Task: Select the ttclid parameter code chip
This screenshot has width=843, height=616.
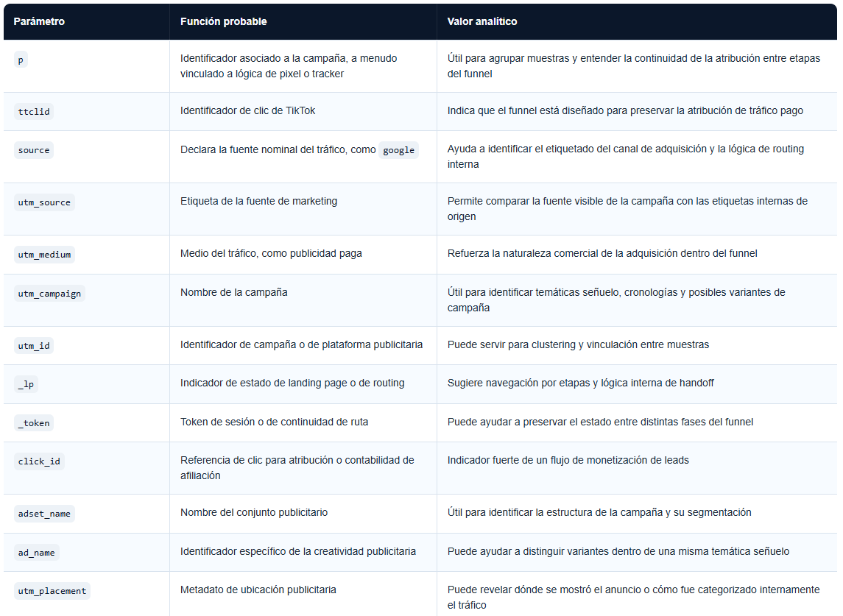Action: tap(34, 112)
